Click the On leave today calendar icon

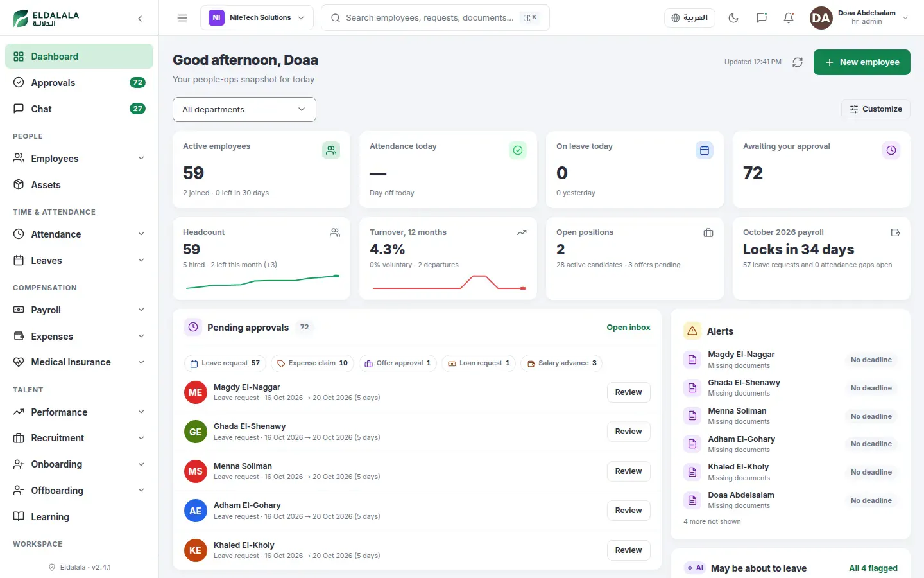pos(705,150)
